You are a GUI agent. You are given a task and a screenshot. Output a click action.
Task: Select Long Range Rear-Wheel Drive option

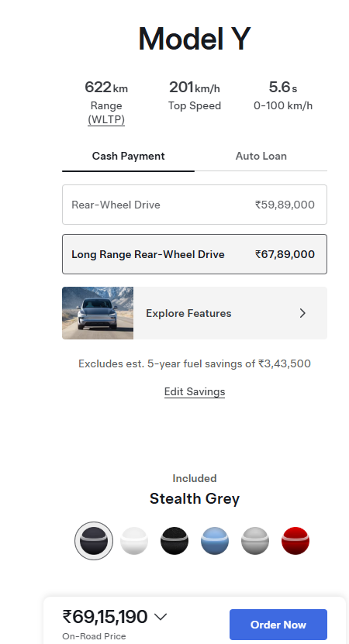coord(195,254)
